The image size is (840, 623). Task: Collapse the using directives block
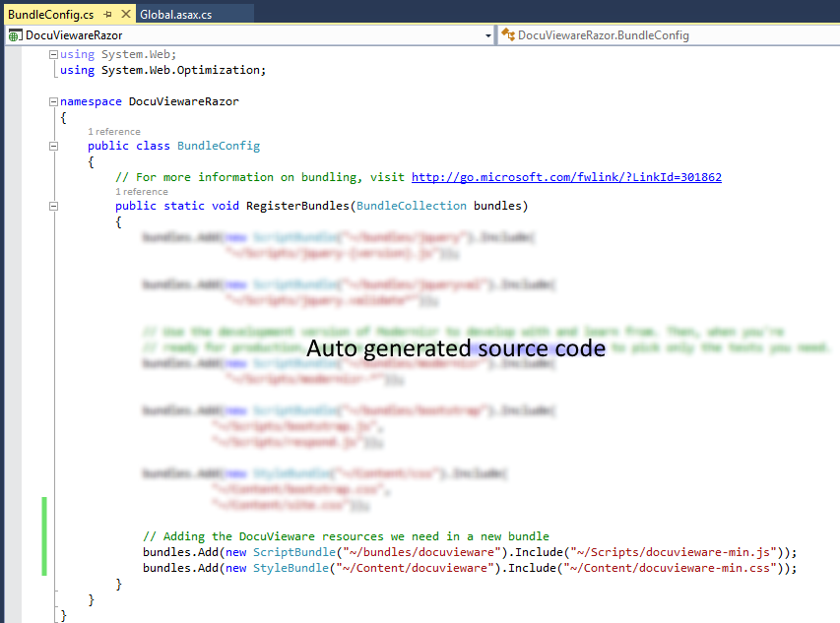click(x=53, y=54)
